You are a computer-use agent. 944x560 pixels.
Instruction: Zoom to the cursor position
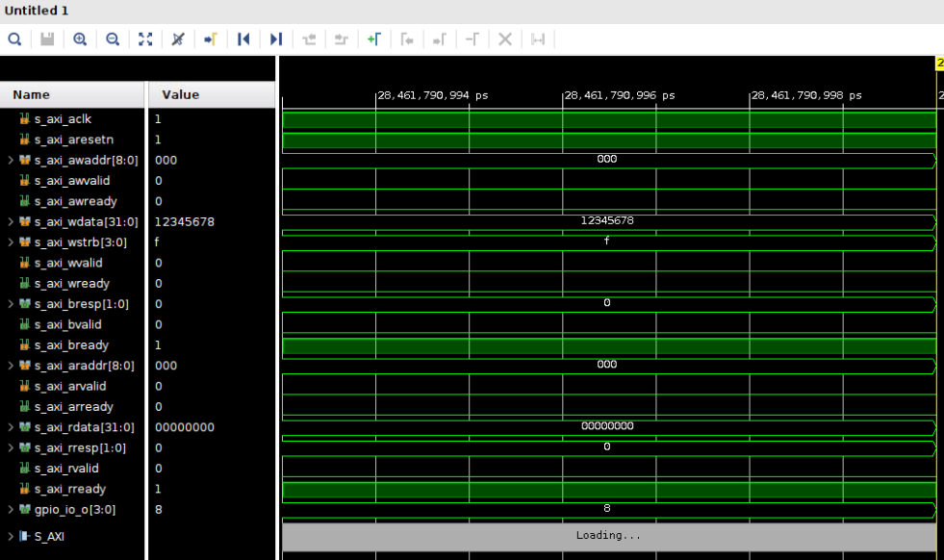[x=178, y=39]
